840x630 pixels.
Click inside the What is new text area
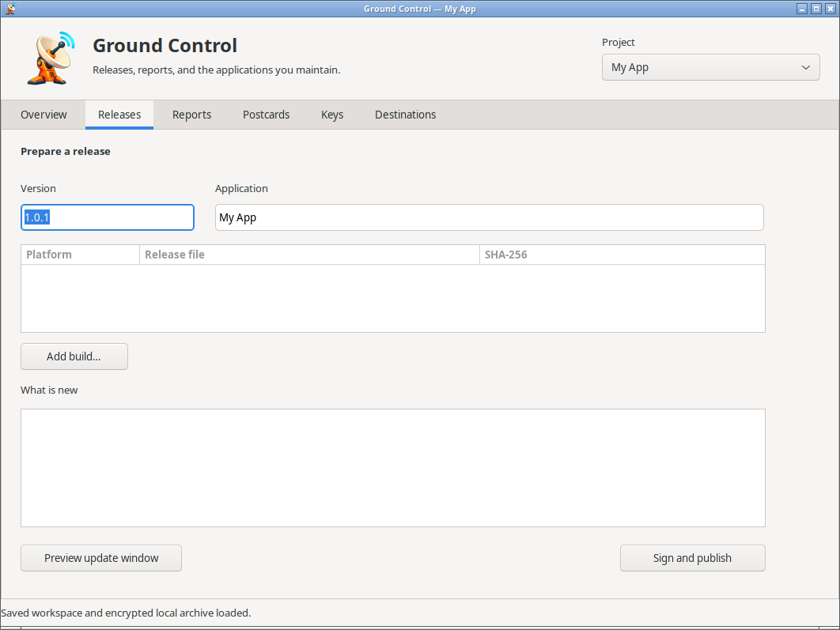pyautogui.click(x=392, y=468)
